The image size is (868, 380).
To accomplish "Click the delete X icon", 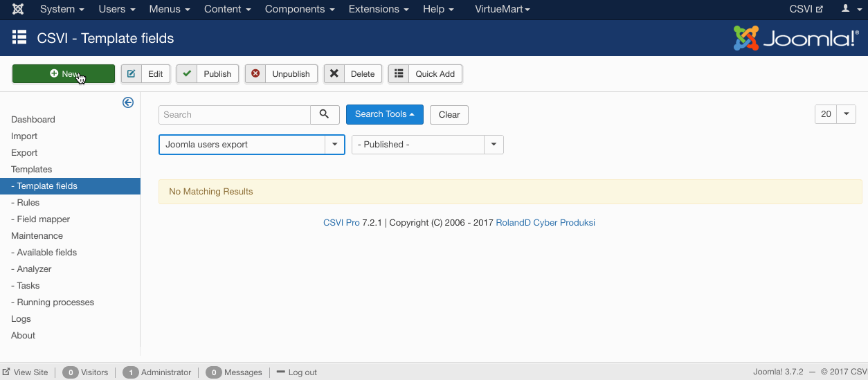I will click(334, 73).
